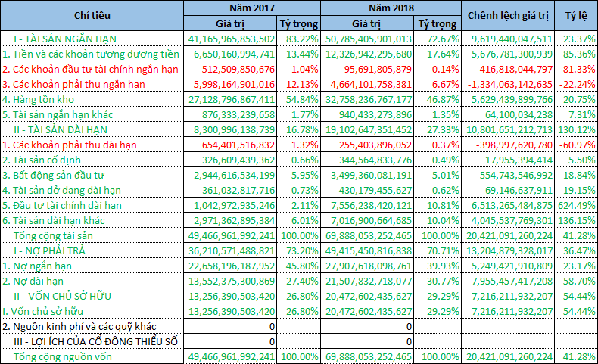The image size is (598, 364).
Task: Select value 41,165,965,853,502
Action: click(231, 39)
